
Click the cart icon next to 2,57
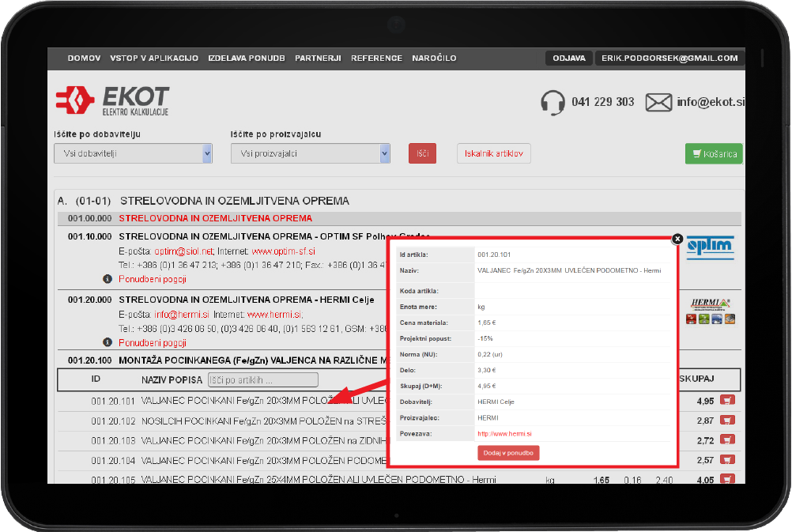coord(727,459)
